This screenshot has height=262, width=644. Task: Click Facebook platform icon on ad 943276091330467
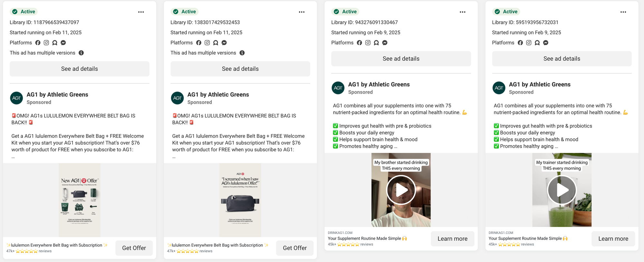point(359,42)
